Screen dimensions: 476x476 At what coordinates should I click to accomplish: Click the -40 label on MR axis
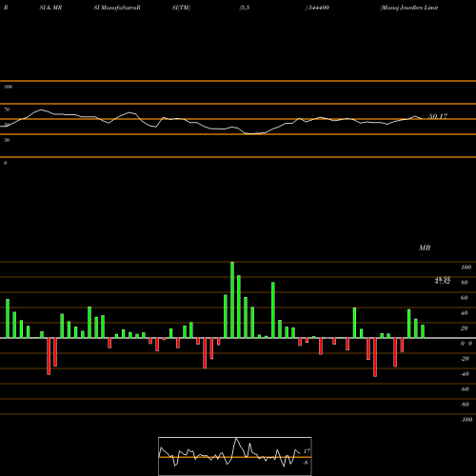click(x=465, y=374)
